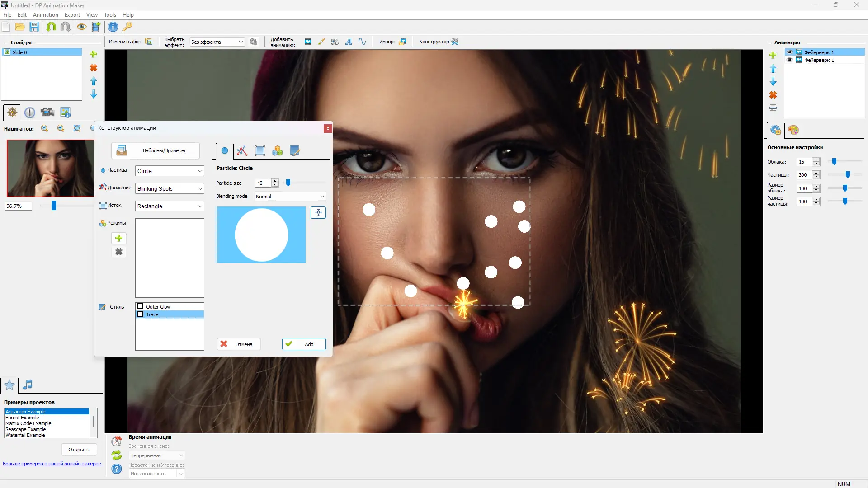This screenshot has height=488, width=868.
Task: Click the add text animation icon
Action: click(349, 42)
